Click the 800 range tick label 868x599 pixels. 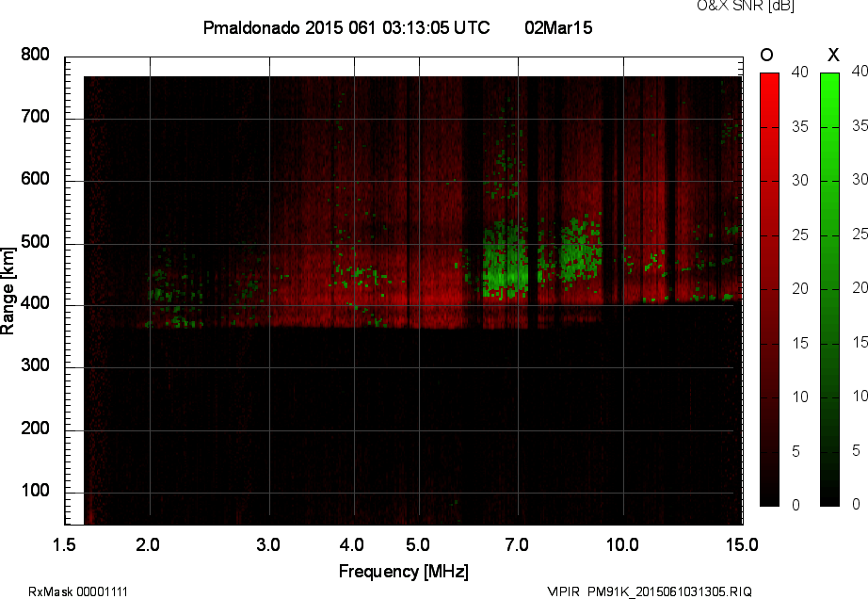click(35, 55)
